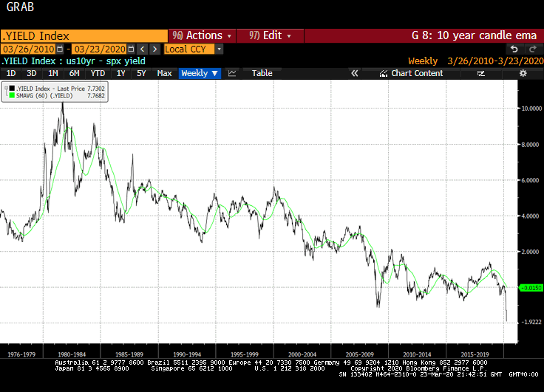The width and height of the screenshot is (544, 392).
Task: Expand the Local CCY currency dropdown arrow
Action: (x=219, y=49)
